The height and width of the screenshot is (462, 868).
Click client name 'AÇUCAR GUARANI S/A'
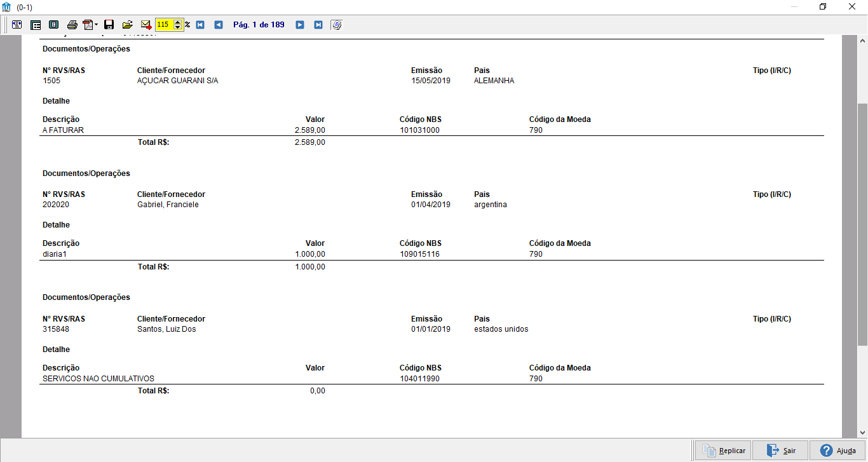[x=177, y=81]
